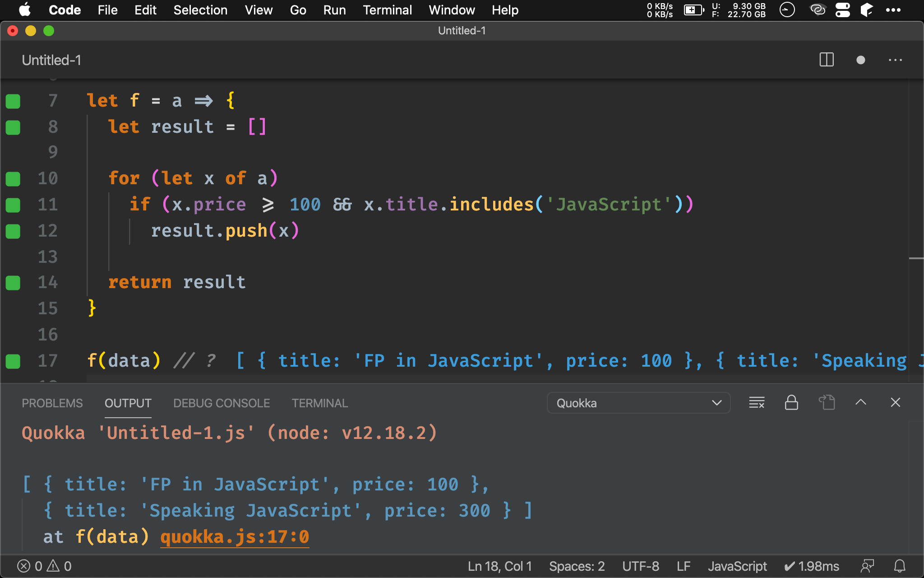Viewport: 924px width, 578px height.
Task: Click the Quokka 1.98ms timing indicator
Action: 812,566
